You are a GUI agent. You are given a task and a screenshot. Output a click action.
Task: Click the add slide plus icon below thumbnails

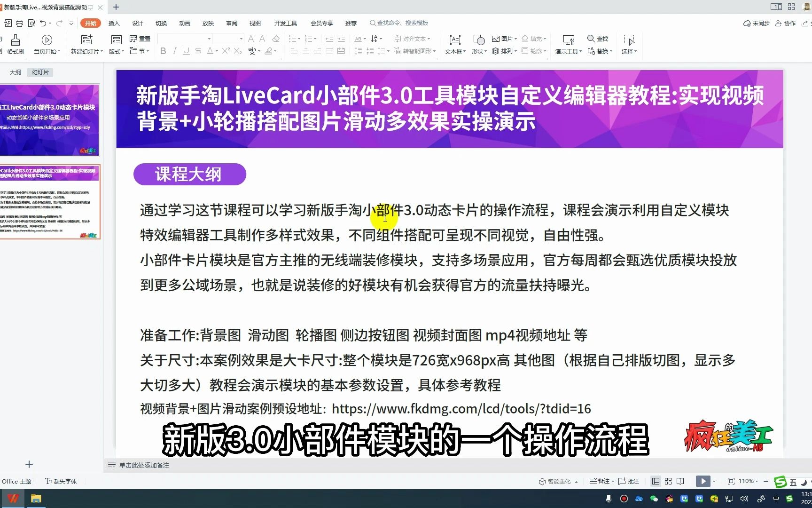(x=29, y=464)
